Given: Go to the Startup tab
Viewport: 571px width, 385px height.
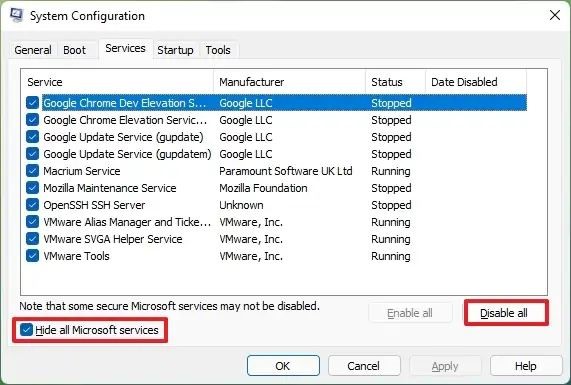Looking at the screenshot, I should pyautogui.click(x=175, y=50).
